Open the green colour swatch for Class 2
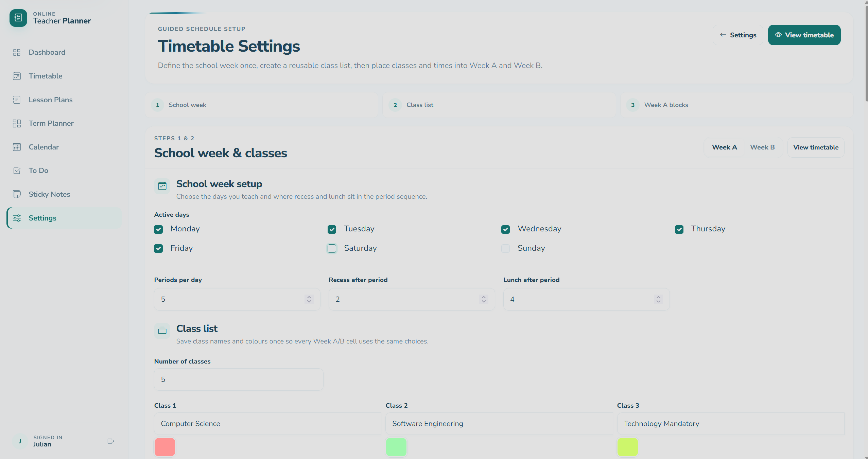The image size is (868, 459). (396, 447)
